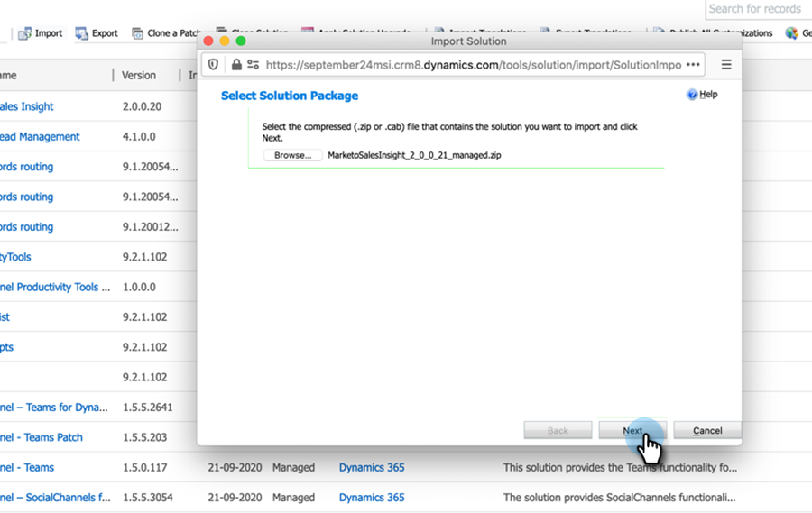Open the SocialChannels f... solution link
Viewport: 812px width, 513px height.
(55, 498)
